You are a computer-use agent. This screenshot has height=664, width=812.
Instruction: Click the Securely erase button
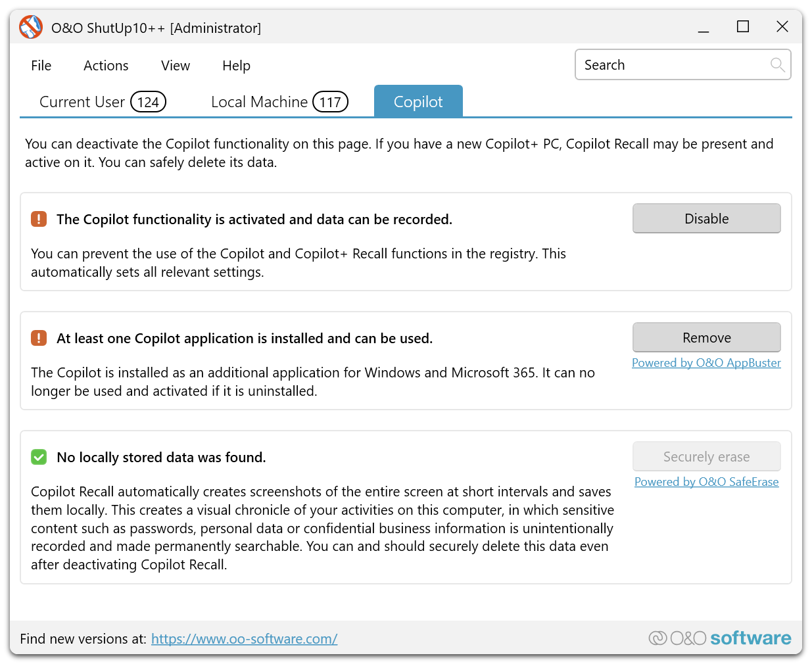[x=706, y=456]
